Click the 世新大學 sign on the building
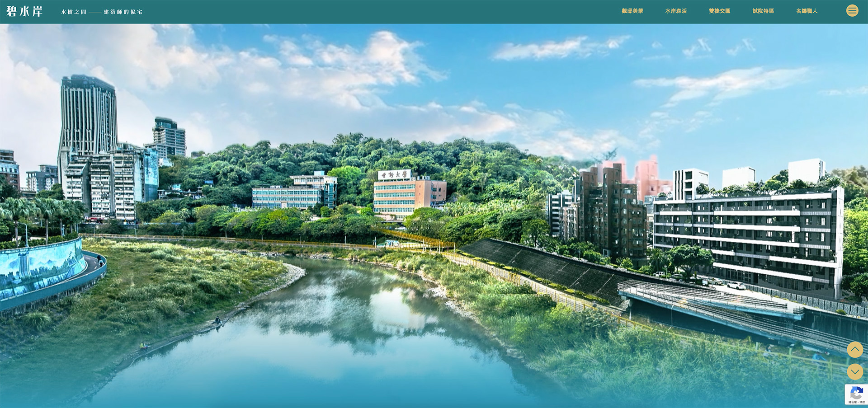Viewport: 868px width, 408px height. coord(394,175)
